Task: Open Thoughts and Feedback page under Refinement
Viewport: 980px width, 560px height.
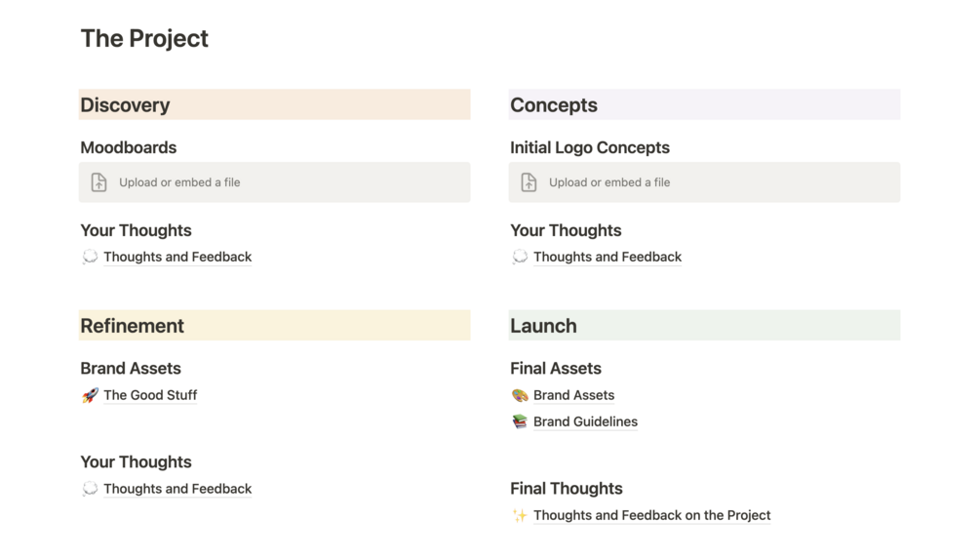Action: pyautogui.click(x=177, y=490)
